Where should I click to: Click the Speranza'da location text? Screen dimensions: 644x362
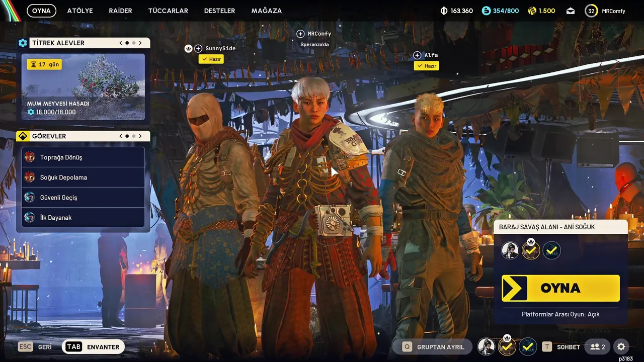[314, 44]
